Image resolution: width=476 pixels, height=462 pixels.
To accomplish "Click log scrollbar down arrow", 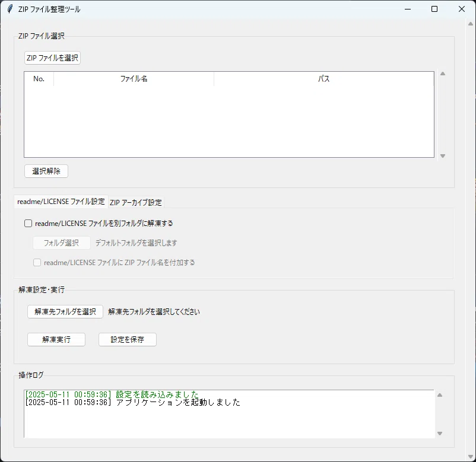I will pos(440,434).
